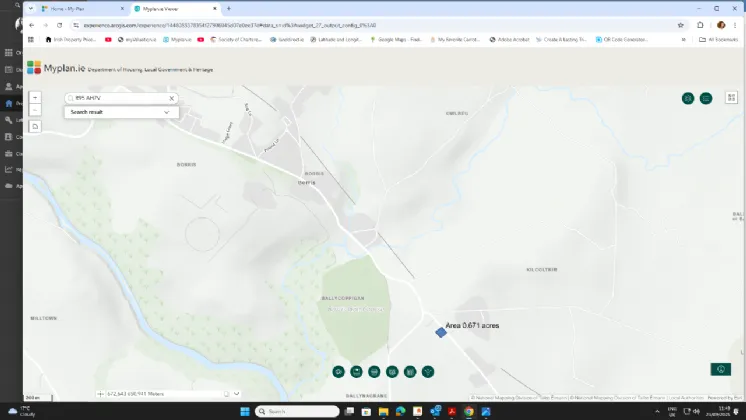This screenshot has height=420, width=746.
Task: Click the browser address bar URL
Action: 229,25
